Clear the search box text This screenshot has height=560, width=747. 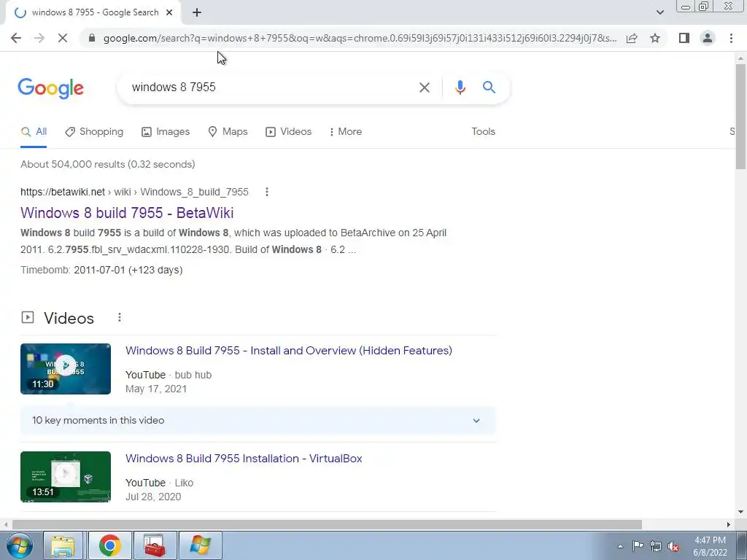coord(424,87)
